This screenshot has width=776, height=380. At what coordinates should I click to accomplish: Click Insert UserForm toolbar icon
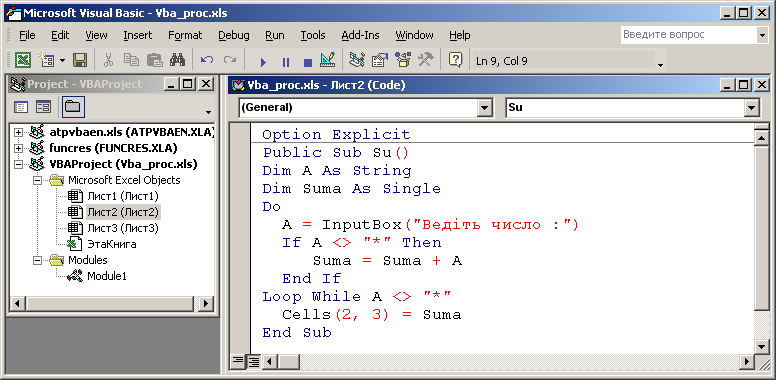coord(46,60)
